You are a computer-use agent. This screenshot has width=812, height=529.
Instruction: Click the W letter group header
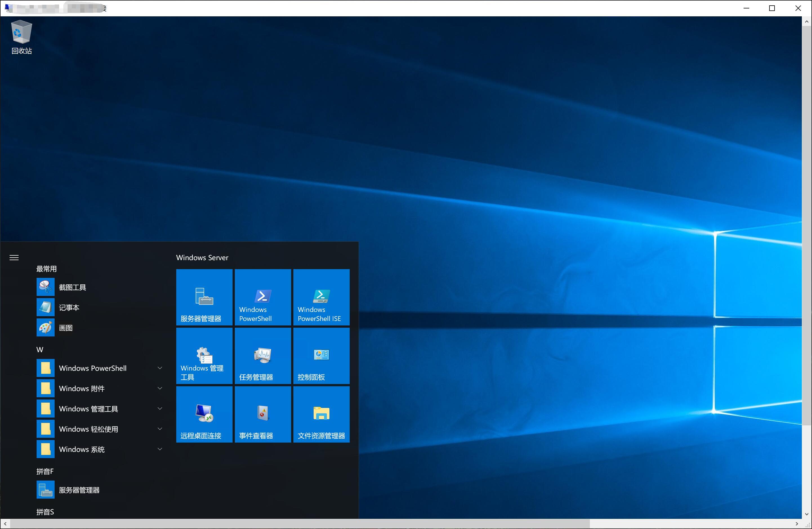coord(40,350)
